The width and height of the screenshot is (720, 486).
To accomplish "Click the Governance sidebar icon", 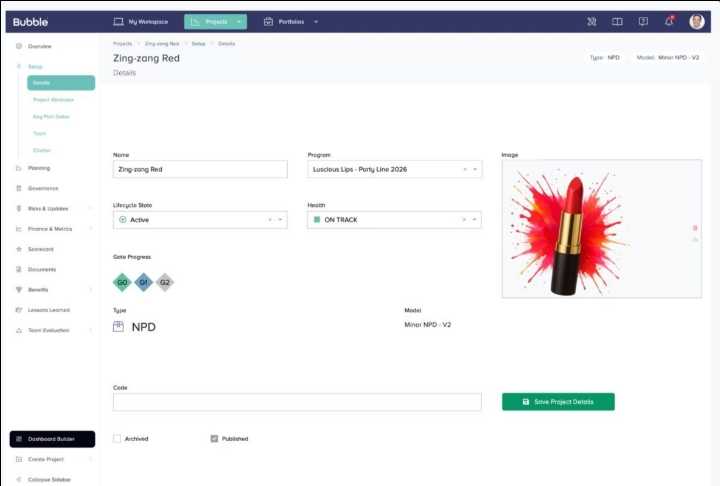I will [x=19, y=188].
